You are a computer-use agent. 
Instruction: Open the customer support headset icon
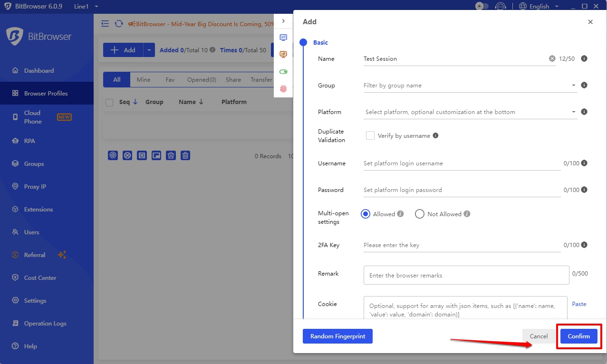tap(500, 6)
